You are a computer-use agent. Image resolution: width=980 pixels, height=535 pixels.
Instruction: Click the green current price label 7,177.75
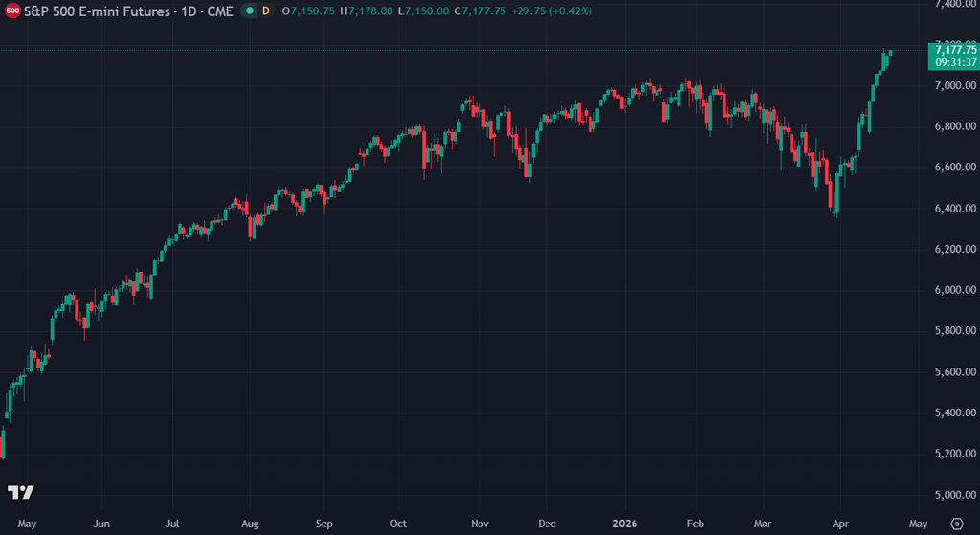coord(956,50)
